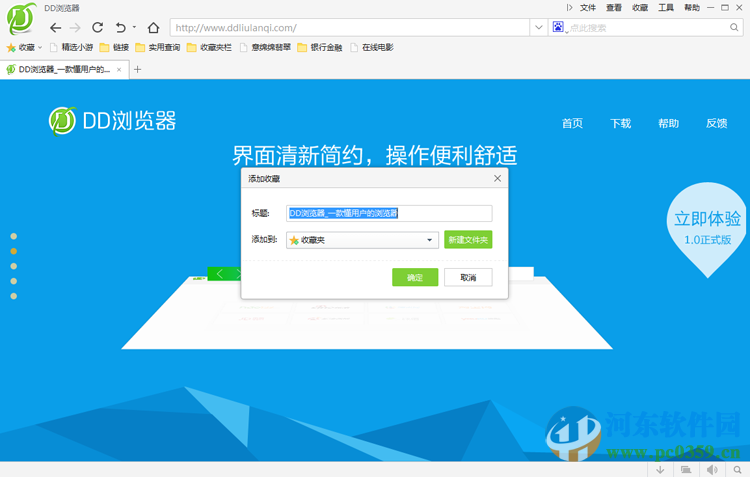Open the 帮助 link on the page
Screen dimensions: 750x477
pos(668,123)
